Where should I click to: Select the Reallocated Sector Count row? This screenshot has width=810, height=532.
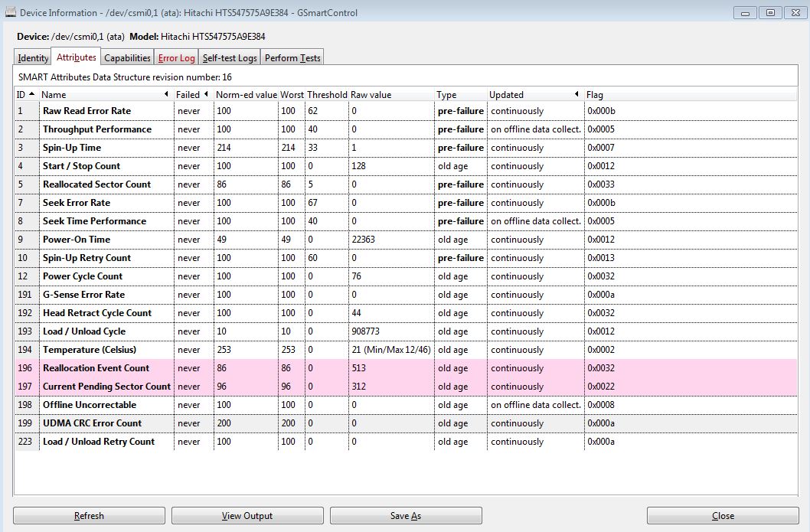coord(406,184)
